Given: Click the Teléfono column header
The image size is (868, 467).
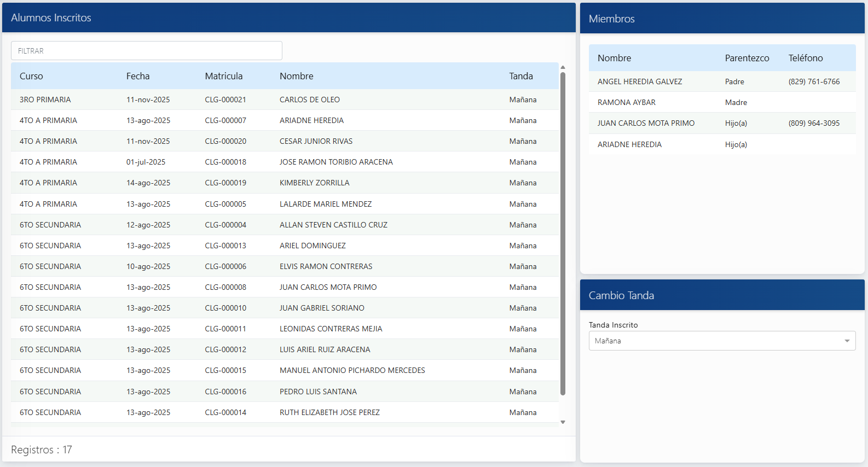Looking at the screenshot, I should pyautogui.click(x=805, y=58).
